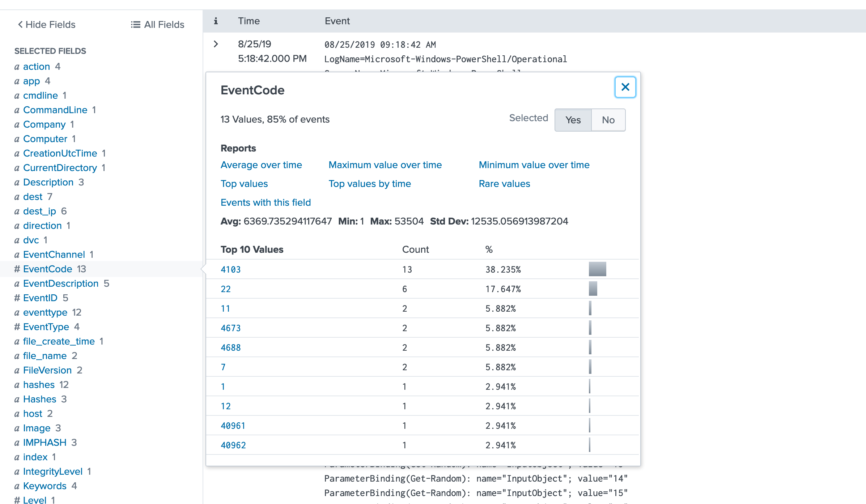Set Selected to Yes

pos(573,120)
